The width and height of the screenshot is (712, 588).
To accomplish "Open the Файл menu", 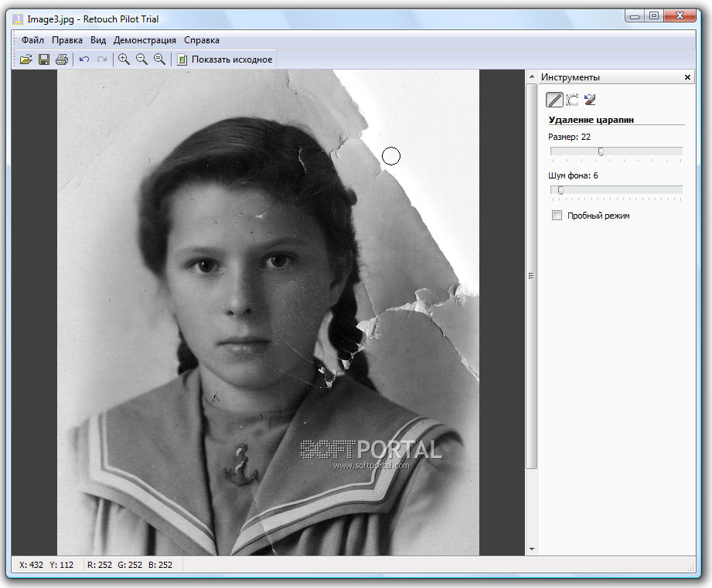I will [33, 40].
